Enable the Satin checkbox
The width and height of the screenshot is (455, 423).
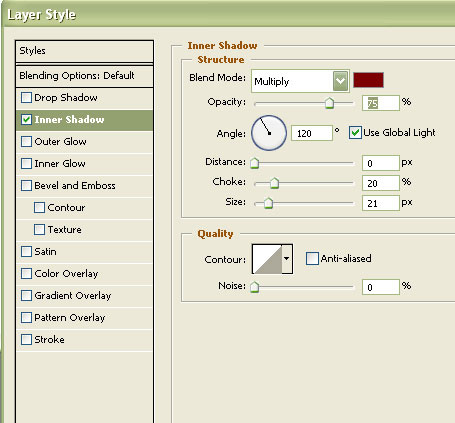pos(26,252)
